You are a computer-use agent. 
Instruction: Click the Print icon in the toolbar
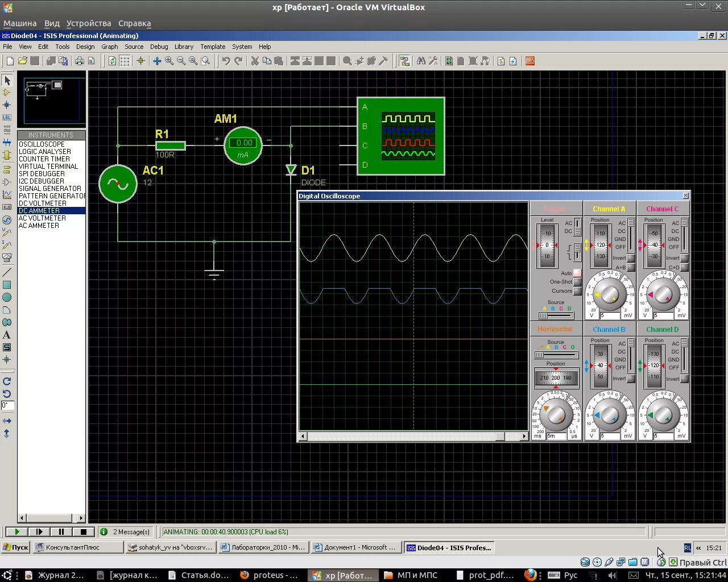tap(79, 61)
